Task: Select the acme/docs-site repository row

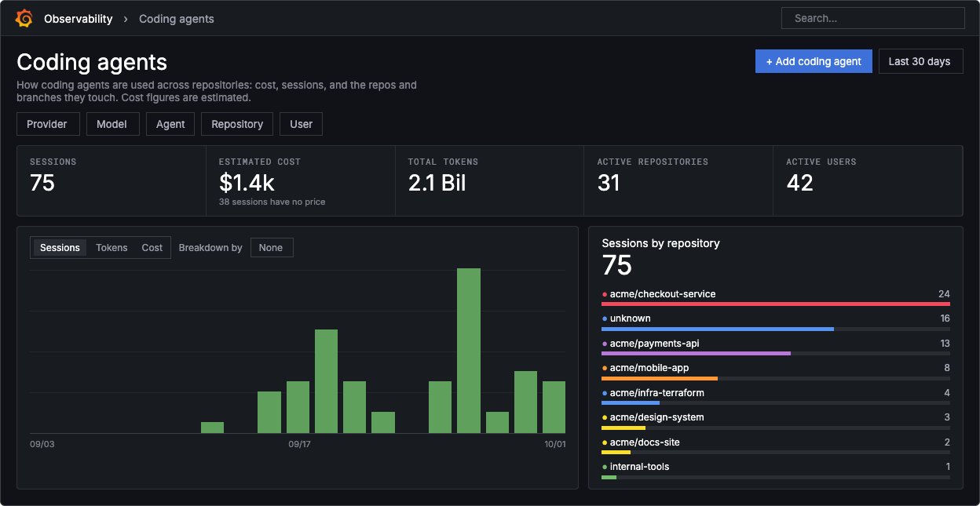Action: (x=776, y=446)
